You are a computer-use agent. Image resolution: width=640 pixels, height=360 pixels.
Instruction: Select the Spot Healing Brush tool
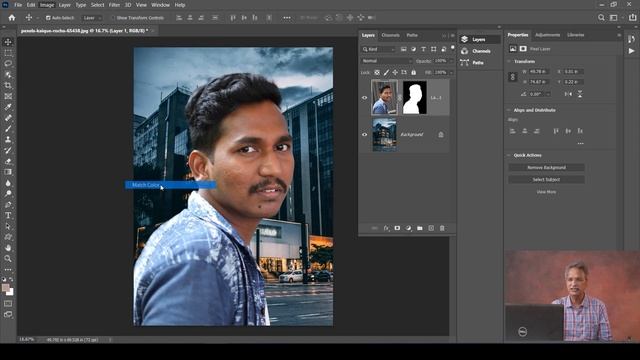tap(8, 118)
